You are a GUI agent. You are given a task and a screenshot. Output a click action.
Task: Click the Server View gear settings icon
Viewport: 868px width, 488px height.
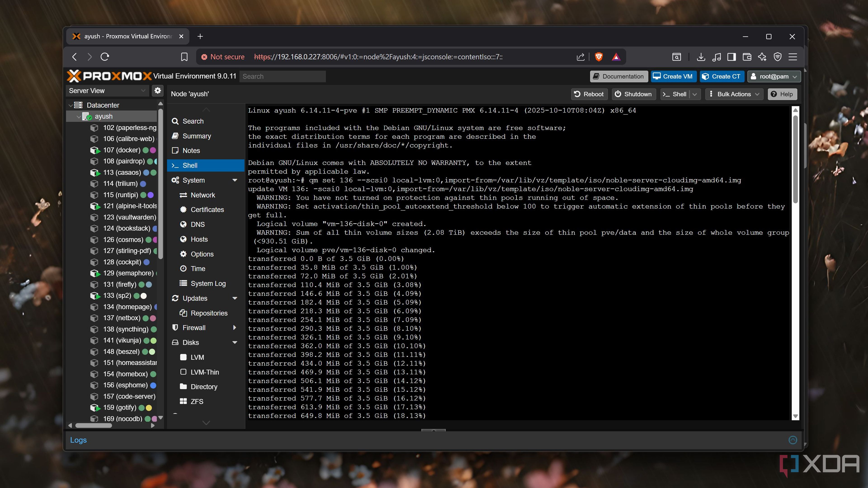point(157,91)
